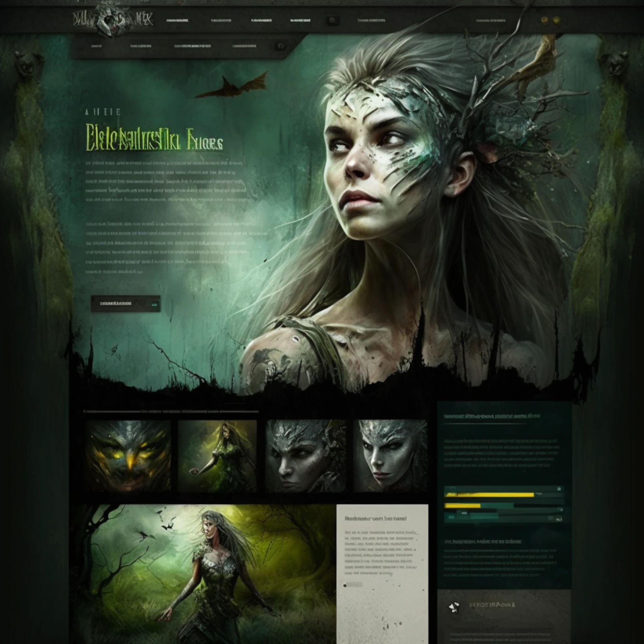Click the small gray button in beige article card
The height and width of the screenshot is (644, 644).
(354, 584)
